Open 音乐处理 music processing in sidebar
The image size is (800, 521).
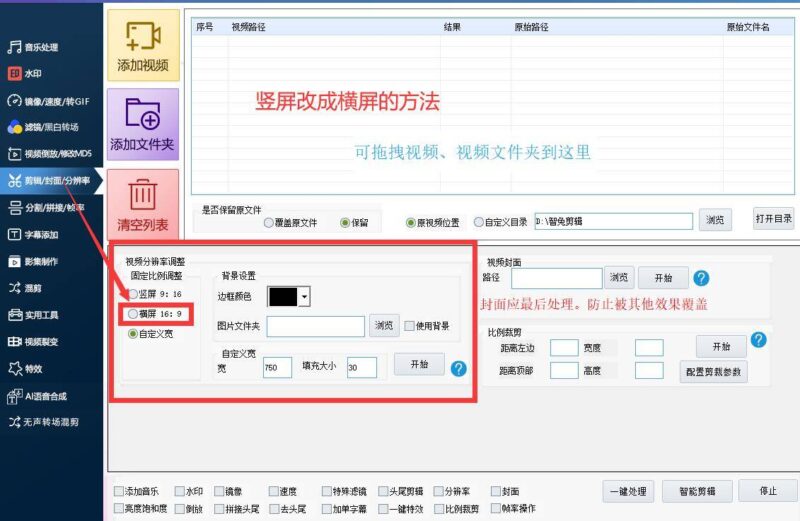33,47
